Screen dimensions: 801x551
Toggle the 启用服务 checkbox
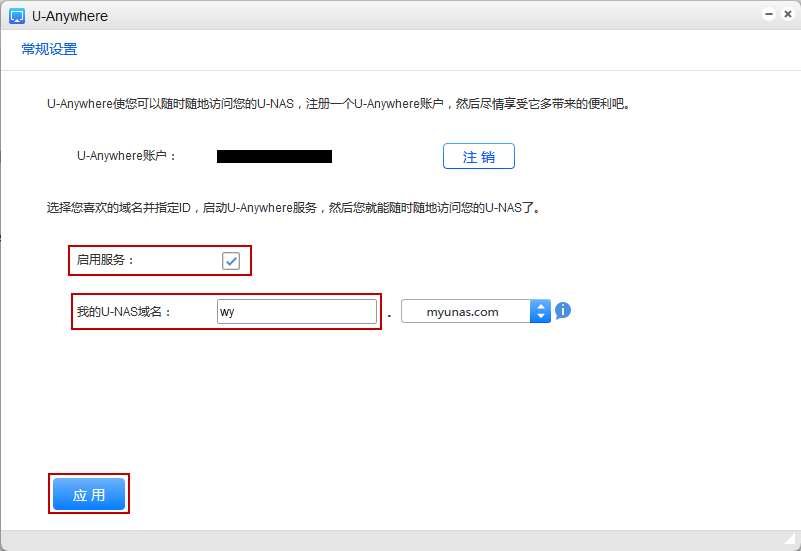[231, 261]
